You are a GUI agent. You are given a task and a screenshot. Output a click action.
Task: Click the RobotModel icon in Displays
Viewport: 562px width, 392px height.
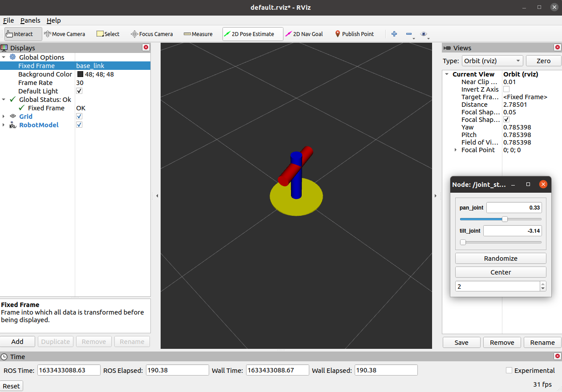click(x=12, y=125)
